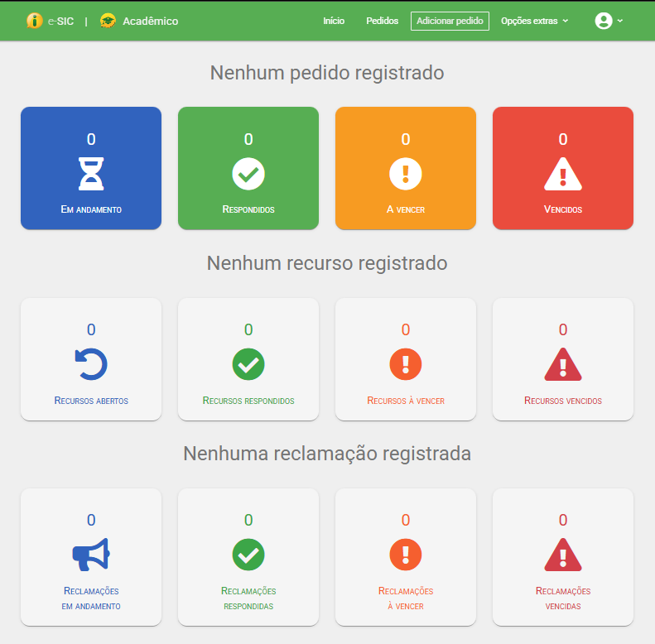Click the blue refresh arrow Recursos abertos icon
The height and width of the screenshot is (644, 655).
click(91, 364)
